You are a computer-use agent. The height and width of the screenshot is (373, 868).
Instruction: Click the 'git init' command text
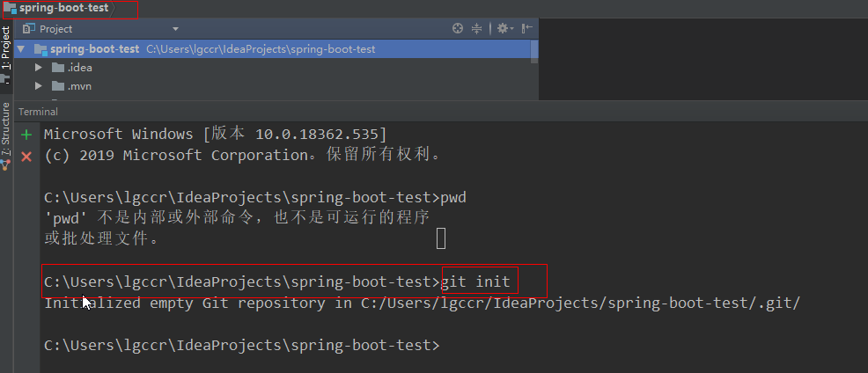coord(476,282)
